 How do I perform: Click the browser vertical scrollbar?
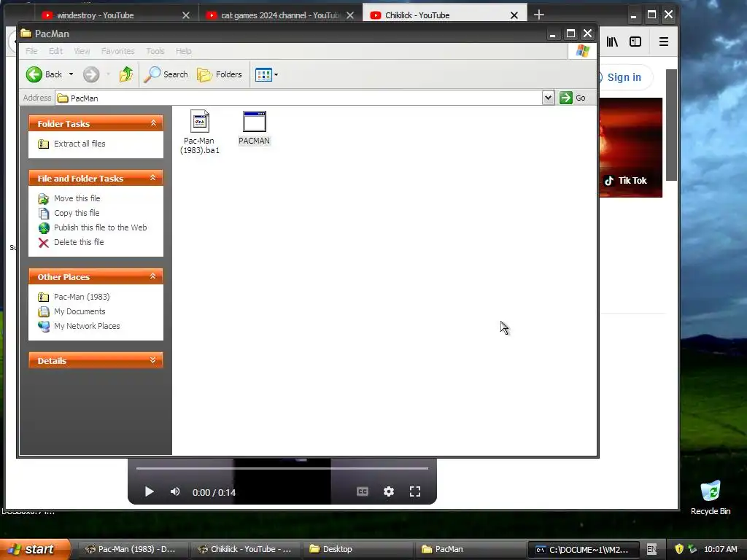671,125
